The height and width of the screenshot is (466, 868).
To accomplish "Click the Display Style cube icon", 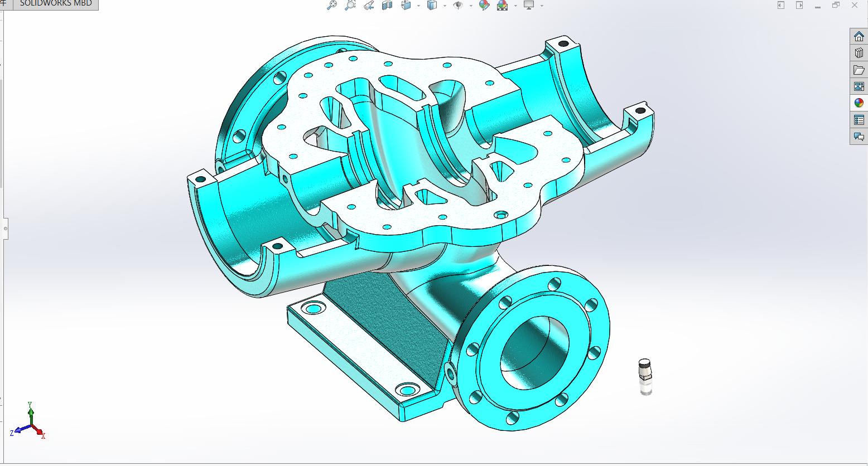I will [x=432, y=6].
